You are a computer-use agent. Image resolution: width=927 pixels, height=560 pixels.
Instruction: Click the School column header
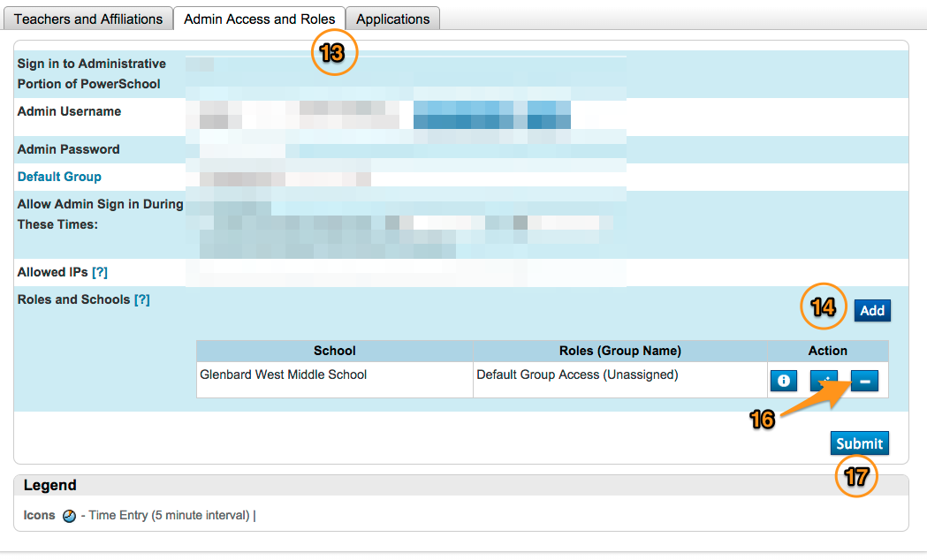coord(334,351)
